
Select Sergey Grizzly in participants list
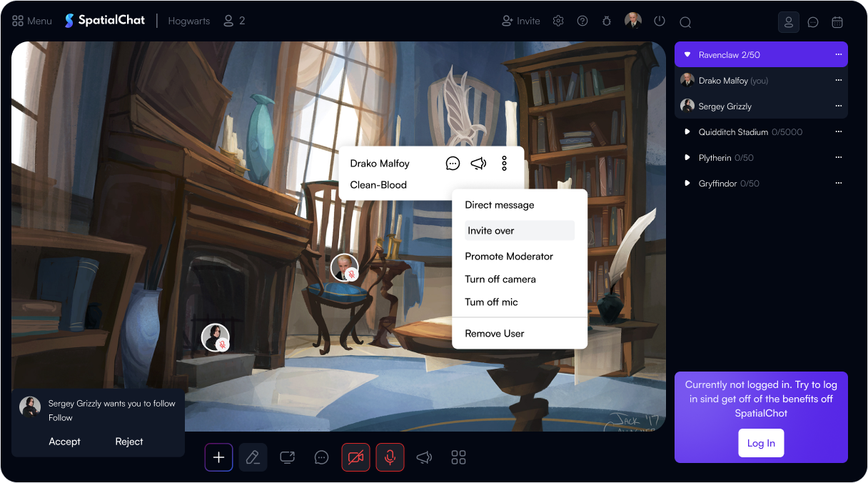point(761,106)
